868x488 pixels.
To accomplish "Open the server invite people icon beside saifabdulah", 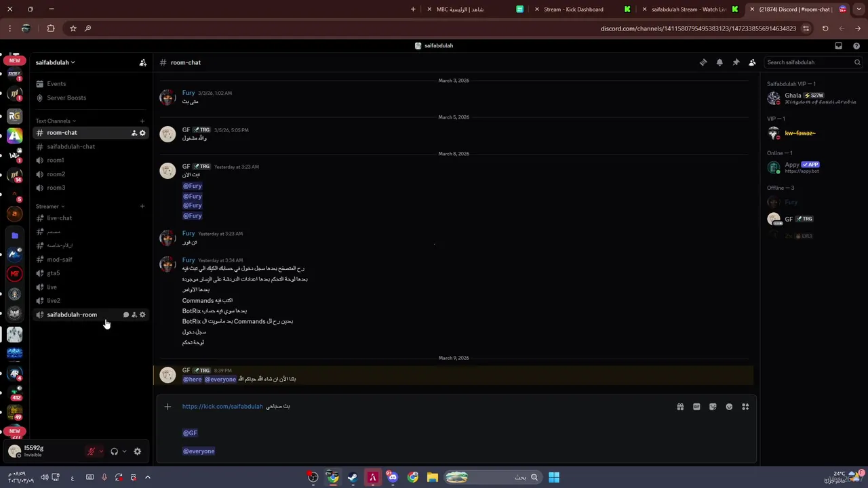I will coord(142,62).
